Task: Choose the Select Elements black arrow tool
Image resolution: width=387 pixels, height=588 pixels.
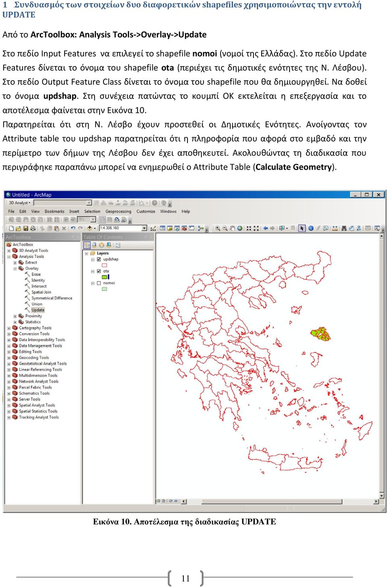Action: tap(302, 228)
